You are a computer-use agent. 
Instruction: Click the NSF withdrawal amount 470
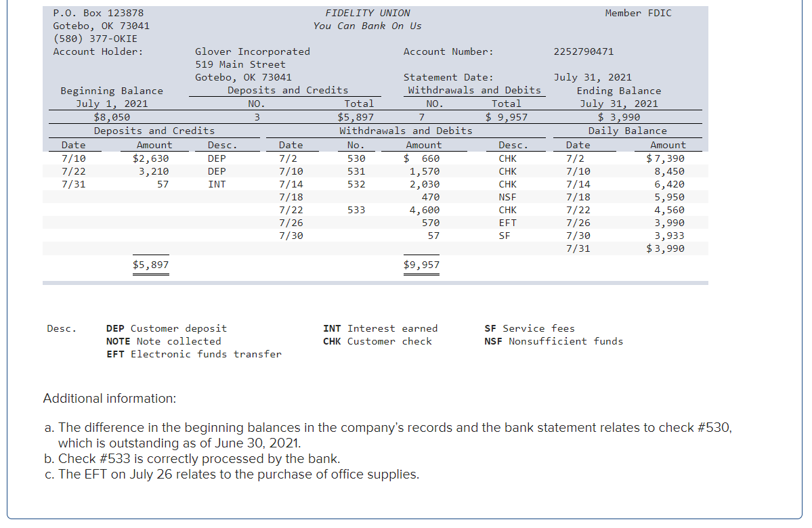(x=431, y=197)
